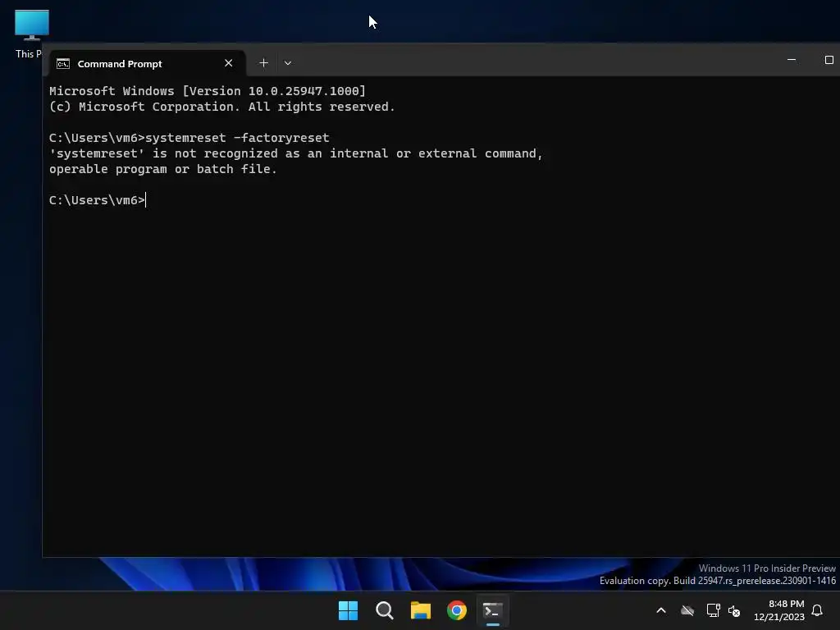
Task: Click the 'systemreset -factoryreset' command line
Action: point(189,138)
